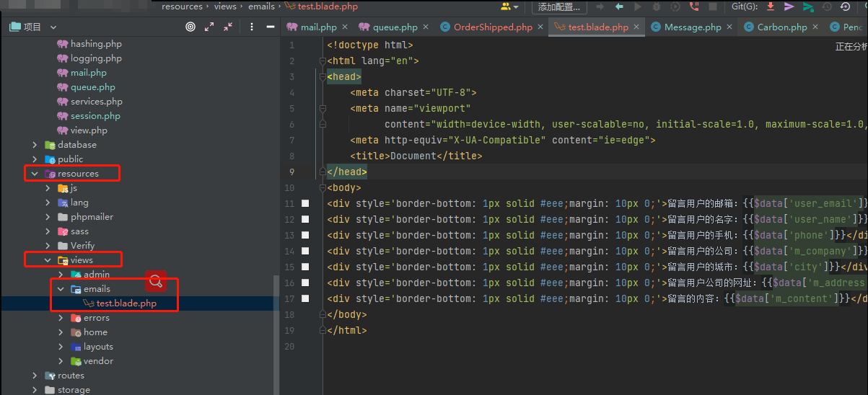Collapse the resources folder
The height and width of the screenshot is (395, 868).
coord(35,174)
